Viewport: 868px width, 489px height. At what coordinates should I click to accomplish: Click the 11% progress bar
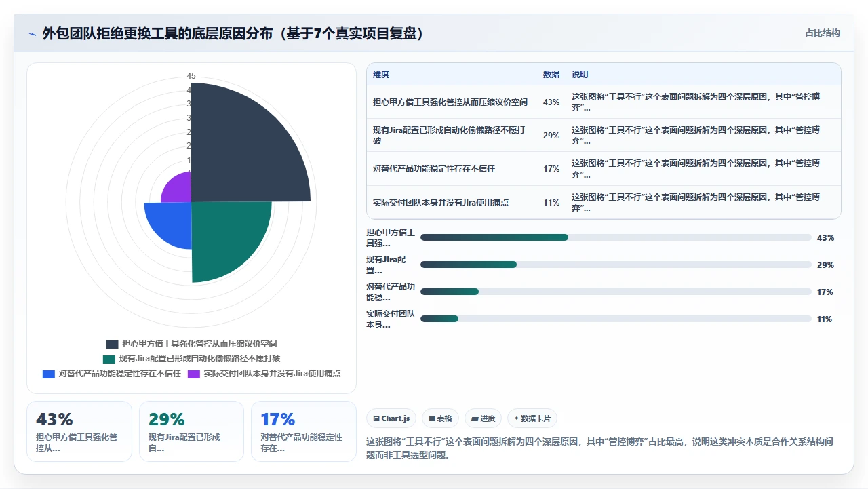pos(616,319)
